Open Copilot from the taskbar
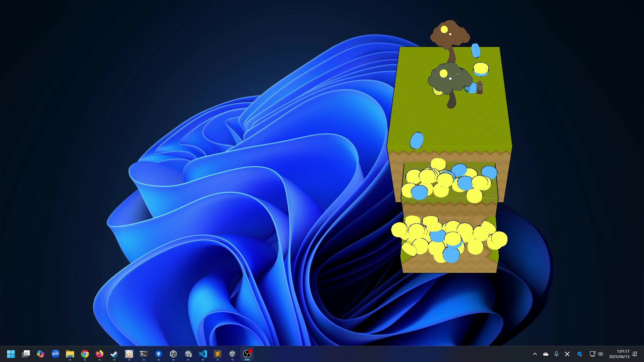644x362 pixels. (x=41, y=354)
